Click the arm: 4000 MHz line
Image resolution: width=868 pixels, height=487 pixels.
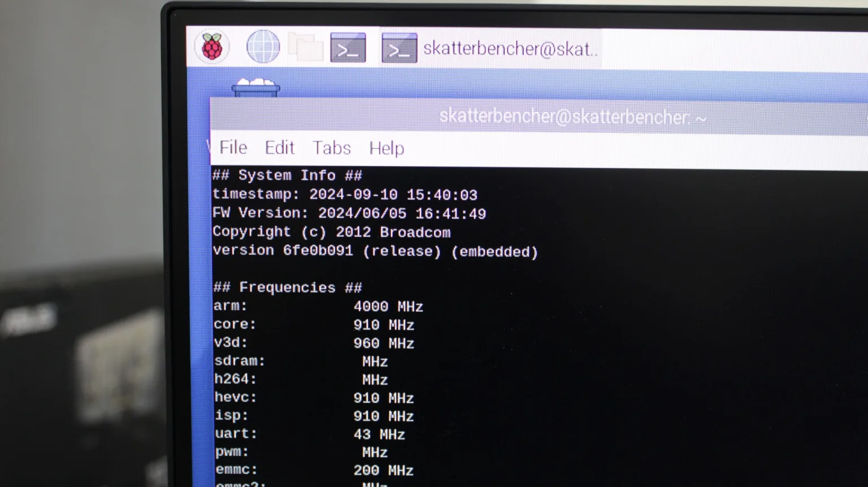(318, 306)
